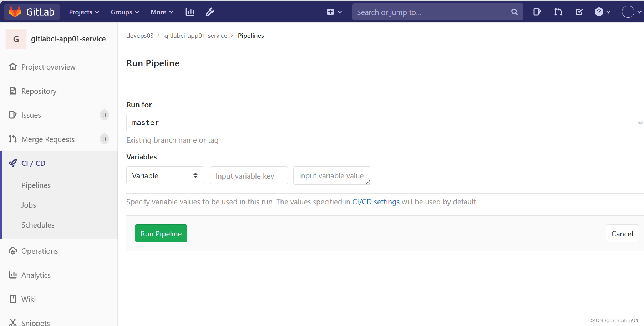Open Operations in sidebar

pyautogui.click(x=40, y=251)
